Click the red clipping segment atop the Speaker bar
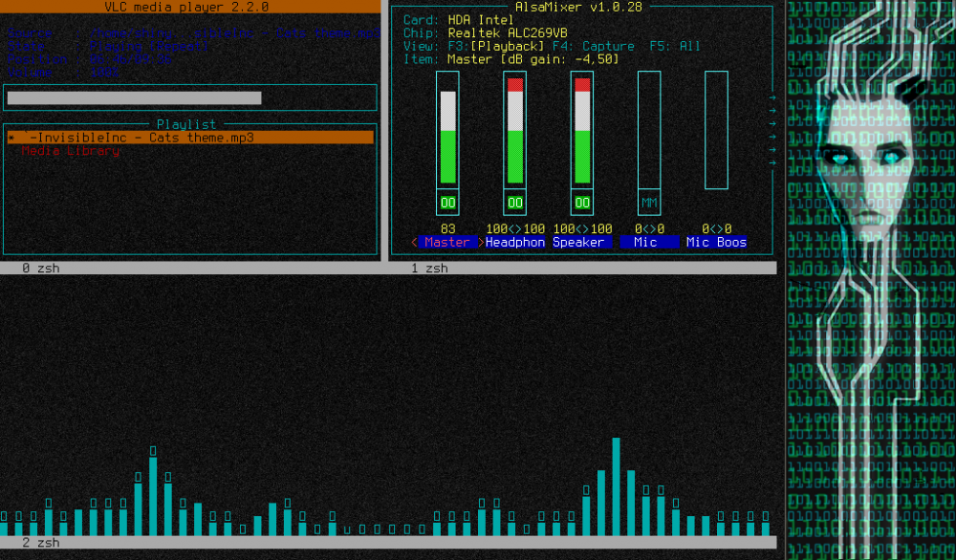Viewport: 956px width, 560px height. coord(581,85)
